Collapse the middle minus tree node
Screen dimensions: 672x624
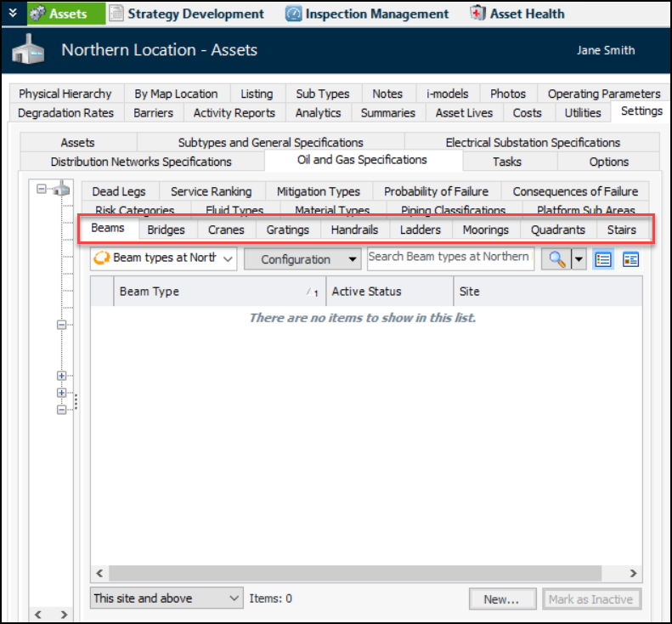point(62,325)
